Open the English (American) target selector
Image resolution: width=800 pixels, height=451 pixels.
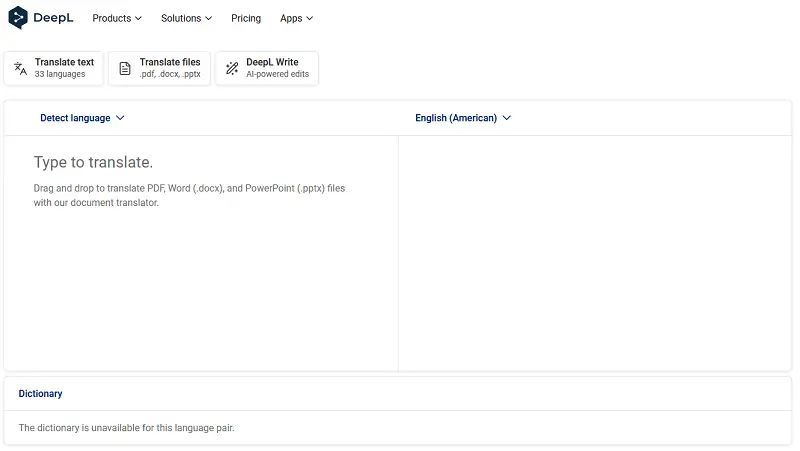coord(463,118)
